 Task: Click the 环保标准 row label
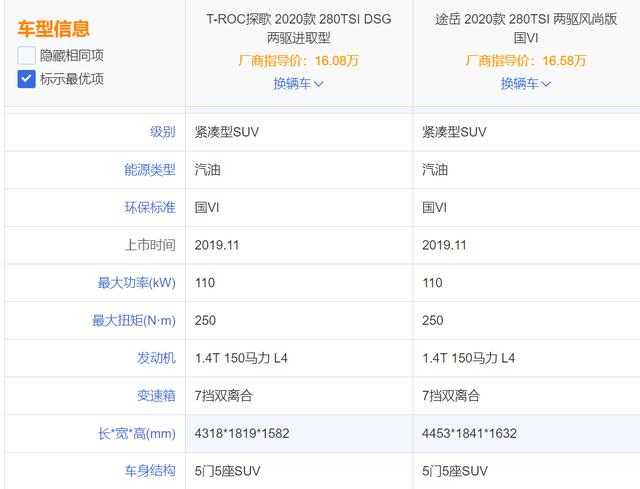click(x=150, y=207)
